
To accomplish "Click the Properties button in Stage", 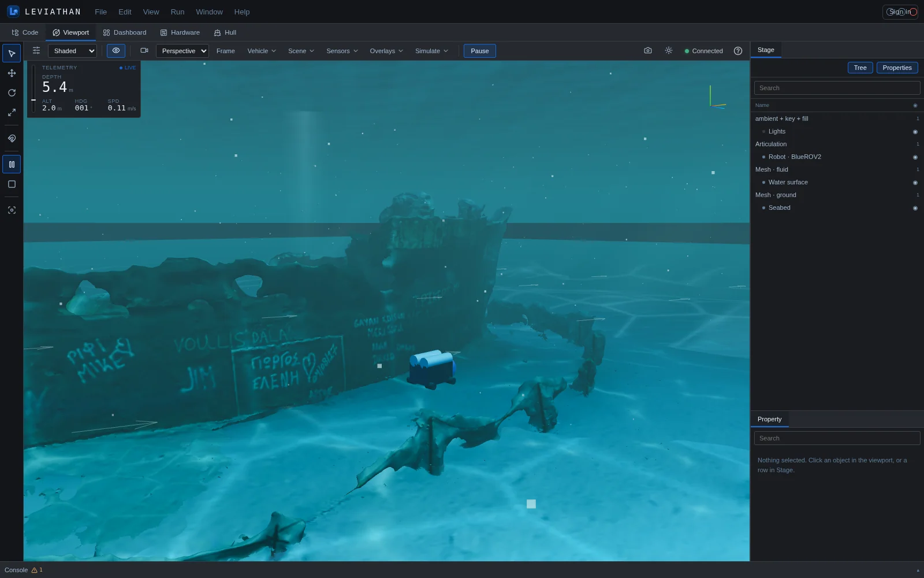I will (897, 68).
